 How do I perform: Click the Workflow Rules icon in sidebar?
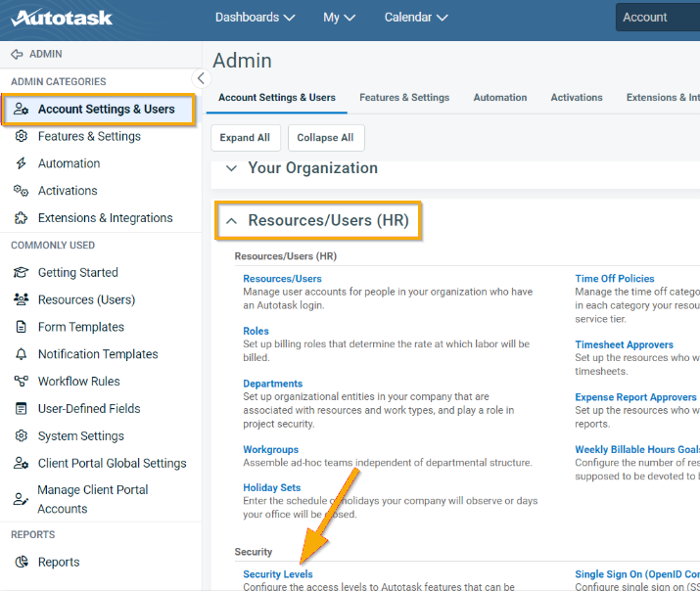click(21, 382)
